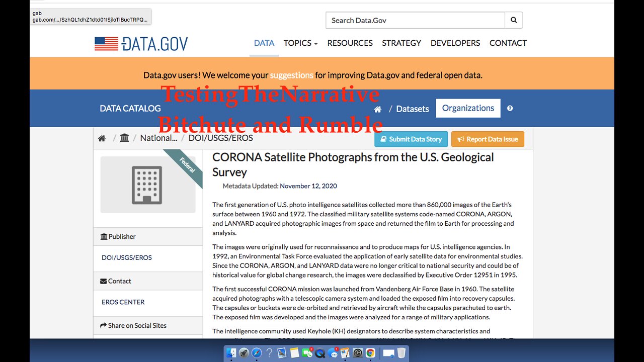Open the Data.gov logo homepage link

141,44
